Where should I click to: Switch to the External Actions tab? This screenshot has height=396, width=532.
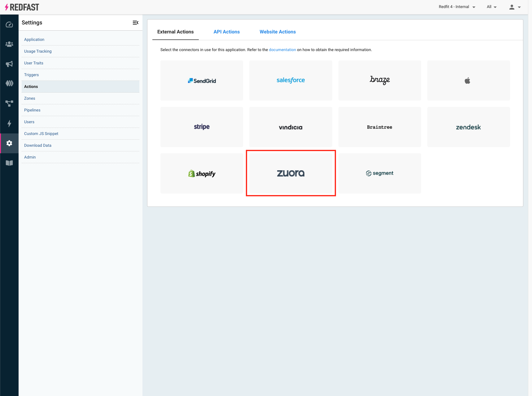tap(176, 32)
